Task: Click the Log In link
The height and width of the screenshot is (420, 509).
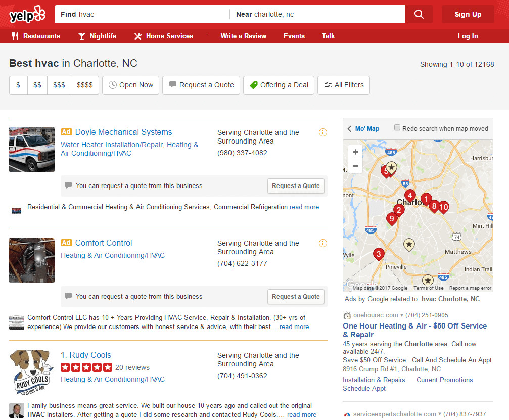Action: pyautogui.click(x=468, y=36)
